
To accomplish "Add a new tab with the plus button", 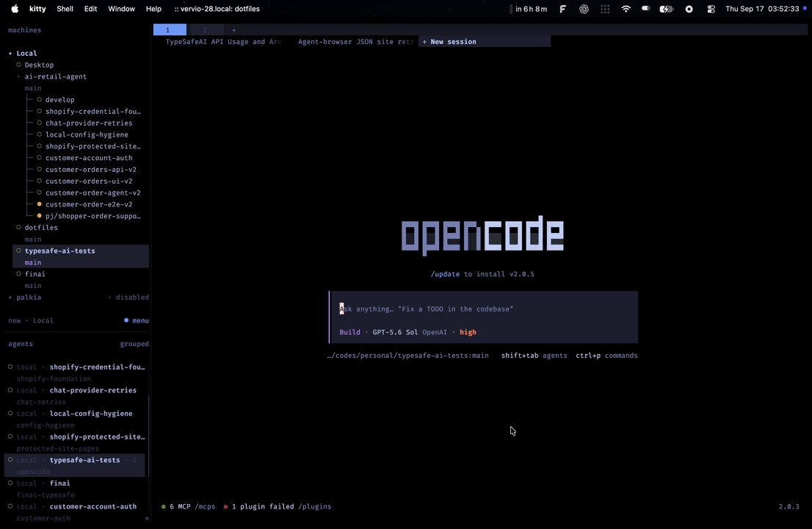I will tap(233, 30).
